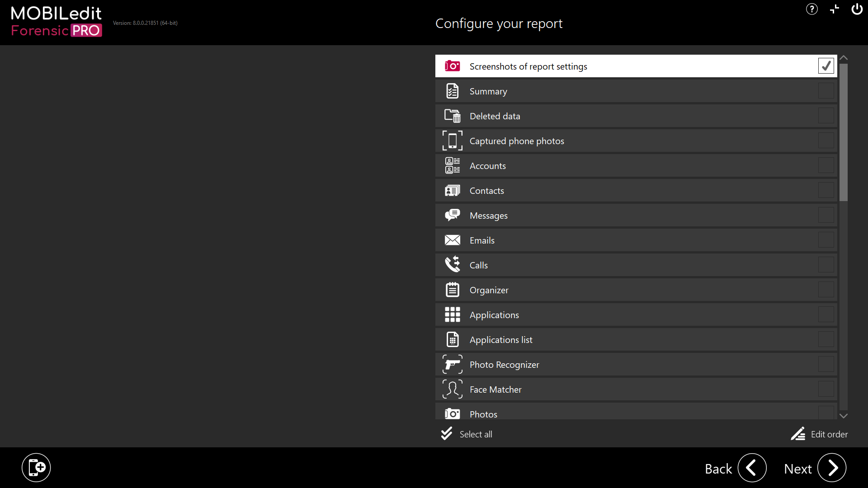Click the Calls phone icon
868x488 pixels.
click(452, 265)
